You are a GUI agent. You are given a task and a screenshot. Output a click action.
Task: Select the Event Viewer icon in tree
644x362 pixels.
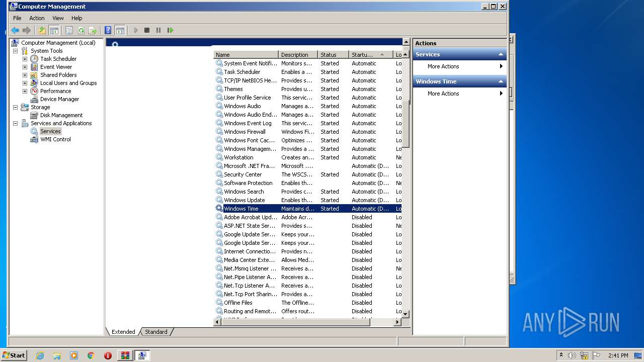click(34, 67)
